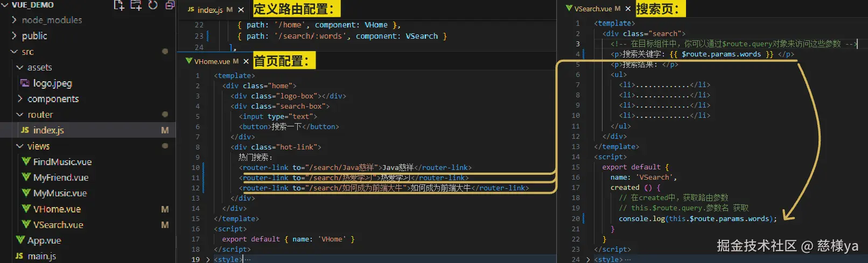
Task: Open MyMusic.vue from the explorer
Action: [60, 193]
